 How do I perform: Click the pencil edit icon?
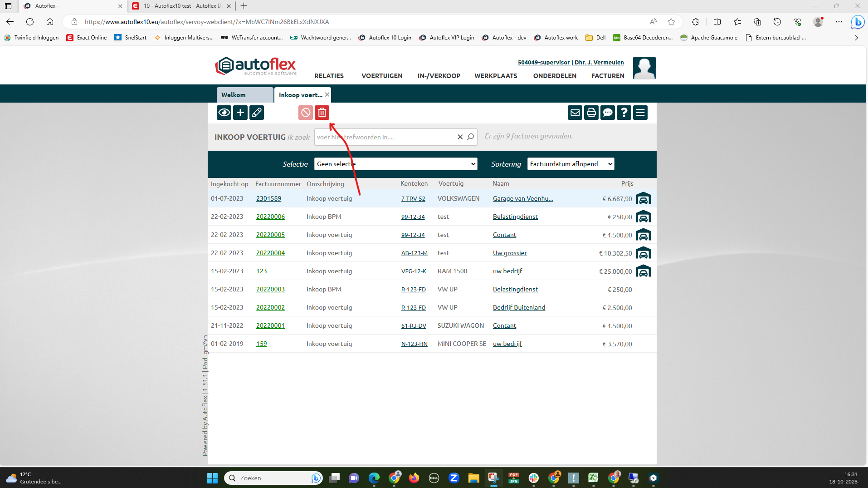tap(257, 113)
